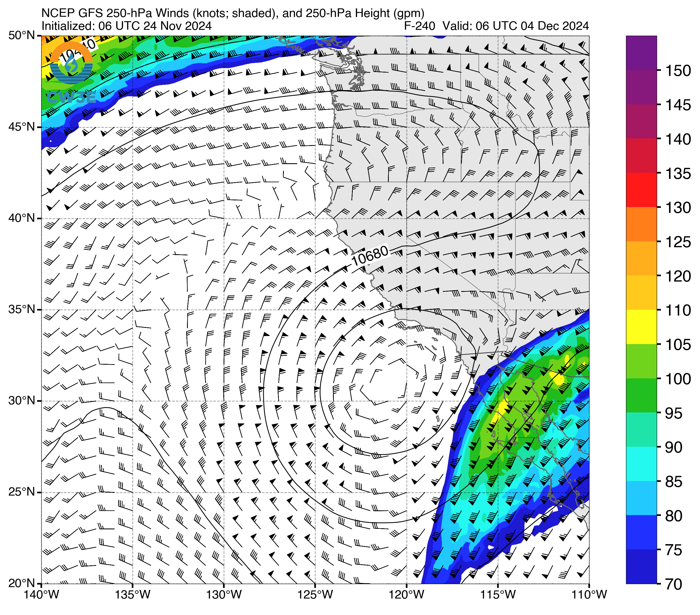Click the blue colorbar segment between 75 and 80
The width and height of the screenshot is (700, 615).
point(641,532)
